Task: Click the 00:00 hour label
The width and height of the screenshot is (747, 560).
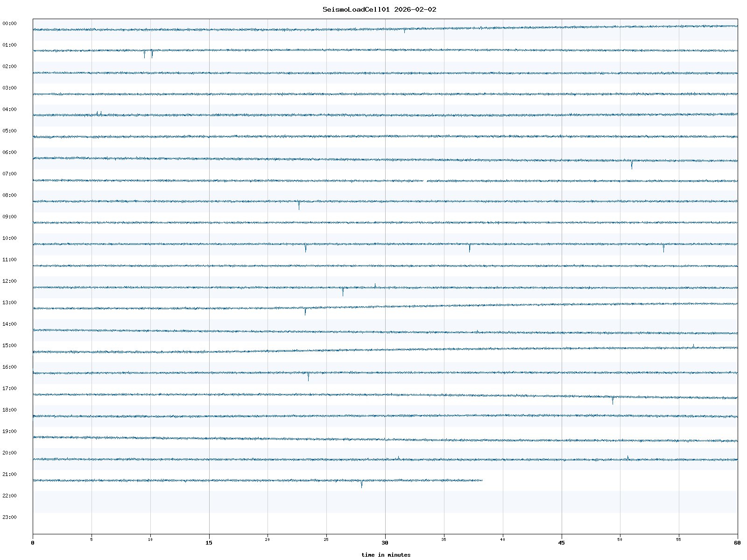Action: [9, 23]
